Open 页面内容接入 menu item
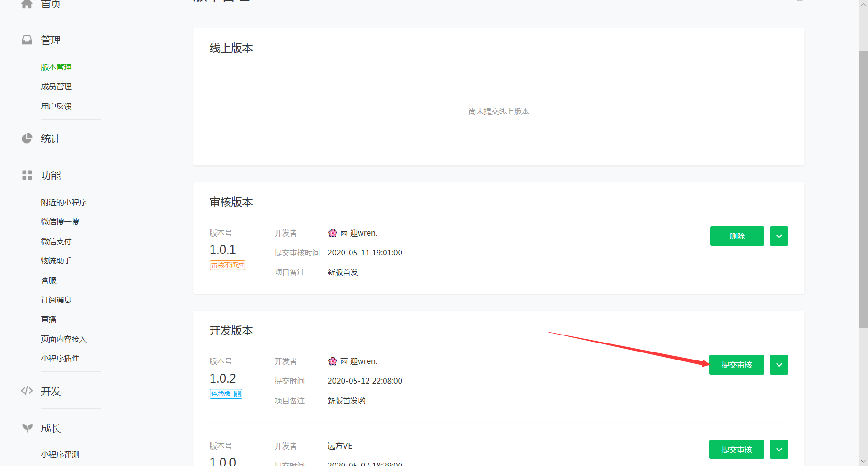The height and width of the screenshot is (466, 868). [x=64, y=339]
